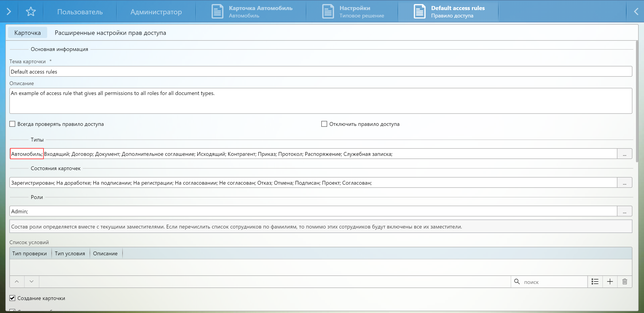Expand right side panel chevron
644x313 pixels.
click(x=636, y=11)
